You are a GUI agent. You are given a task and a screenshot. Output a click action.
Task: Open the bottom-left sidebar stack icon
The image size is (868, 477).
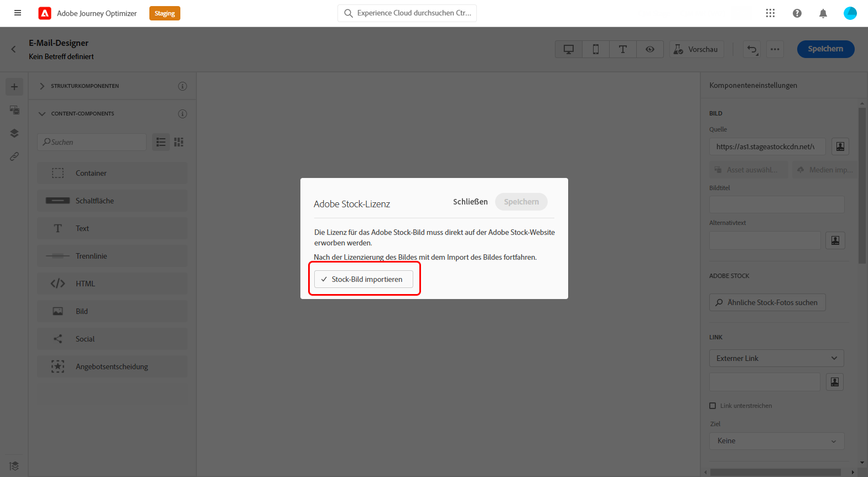pyautogui.click(x=14, y=466)
